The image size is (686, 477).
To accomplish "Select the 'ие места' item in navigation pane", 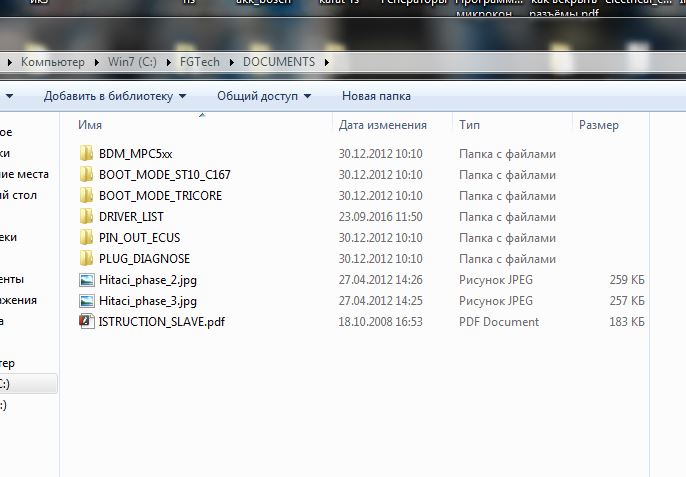I will 24,175.
